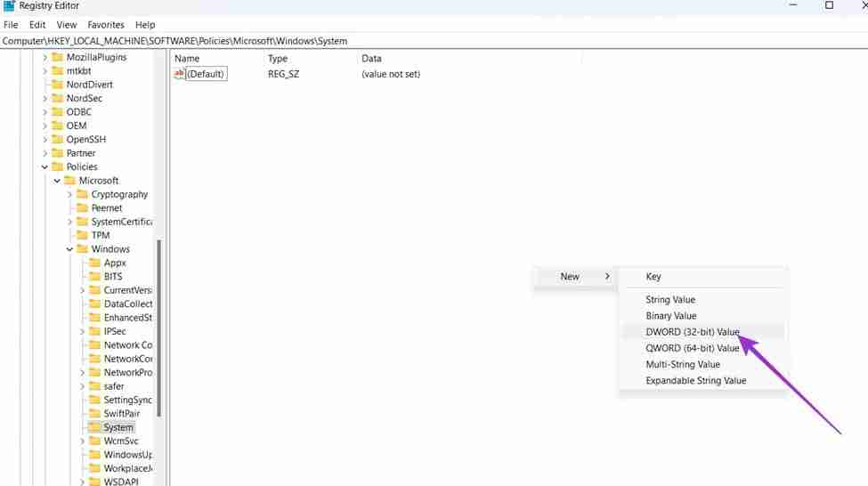Expand the Cryptography node
Image resolution: width=868 pixels, height=486 pixels.
(69, 194)
